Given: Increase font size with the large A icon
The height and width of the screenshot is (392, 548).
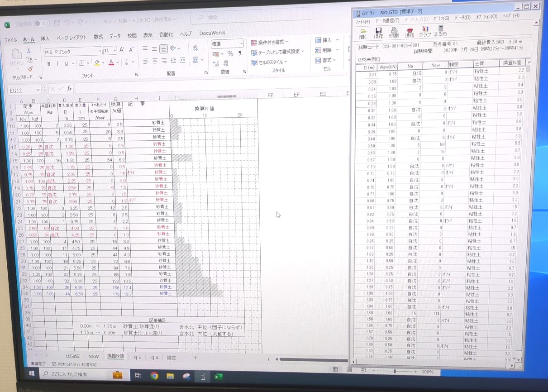Looking at the screenshot, I should pyautogui.click(x=122, y=50).
